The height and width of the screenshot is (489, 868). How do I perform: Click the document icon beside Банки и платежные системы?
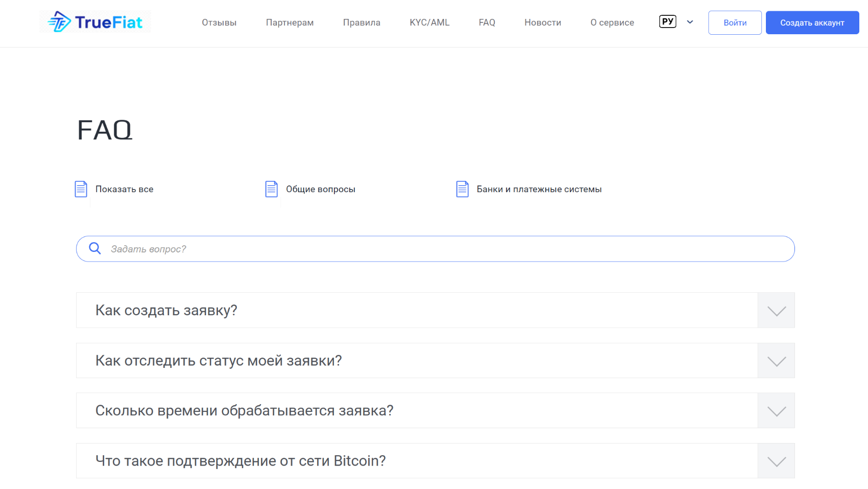pos(463,189)
